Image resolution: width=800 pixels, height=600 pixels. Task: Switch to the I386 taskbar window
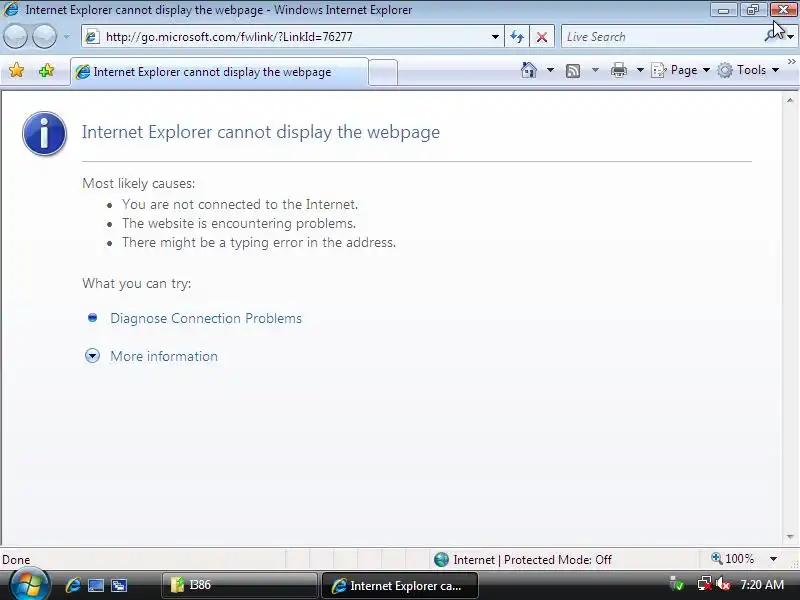tap(240, 585)
